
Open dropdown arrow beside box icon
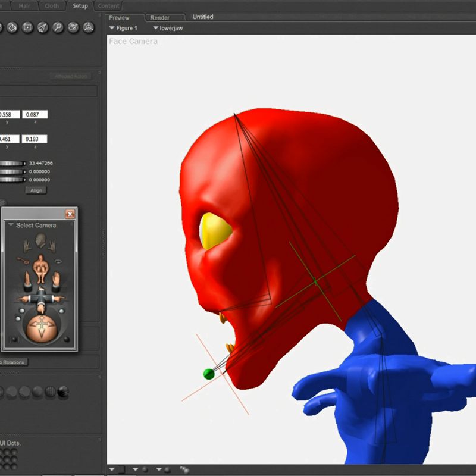tap(112, 469)
